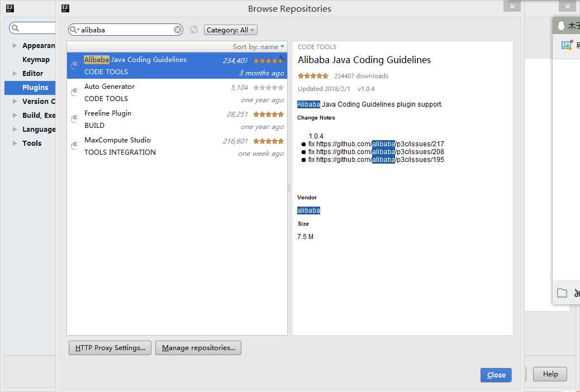
Task: Select Tools in settings tree
Action: point(32,143)
